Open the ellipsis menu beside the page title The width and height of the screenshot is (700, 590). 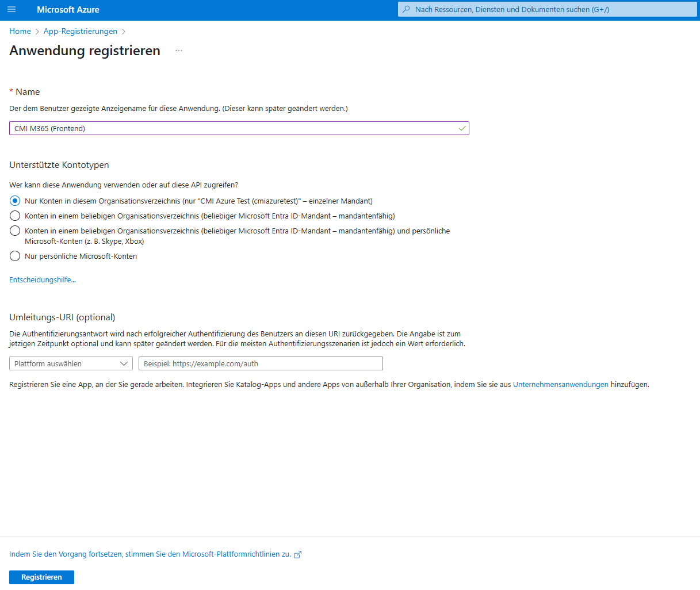coord(178,50)
